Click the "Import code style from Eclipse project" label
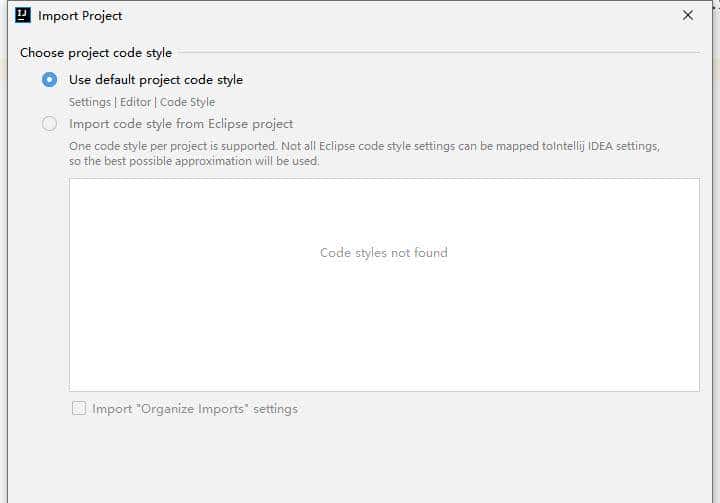 [x=181, y=124]
